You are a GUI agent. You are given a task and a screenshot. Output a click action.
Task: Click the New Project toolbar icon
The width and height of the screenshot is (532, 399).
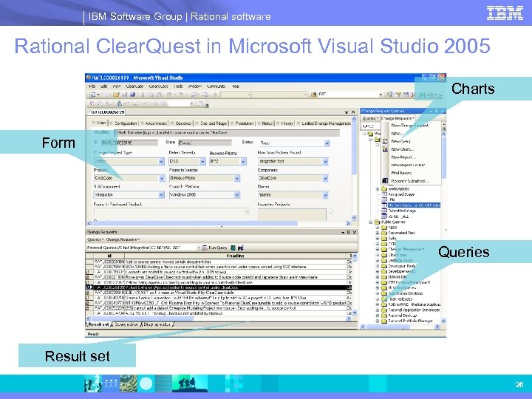92,95
